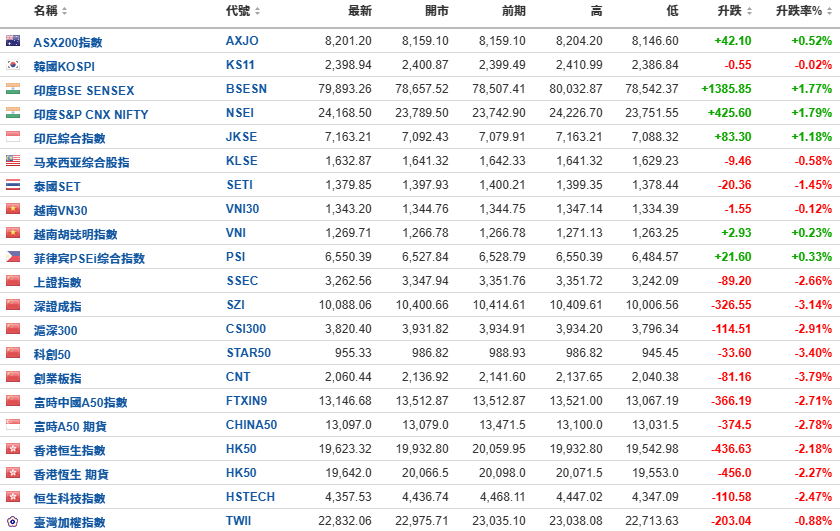
Task: Click the 最新 column header
Action: pos(359,11)
